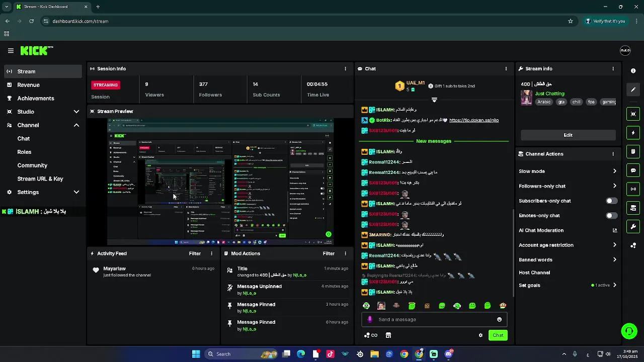Screen dimensions: 644x362
Task: Expand Account age restriction options
Action: click(614, 245)
